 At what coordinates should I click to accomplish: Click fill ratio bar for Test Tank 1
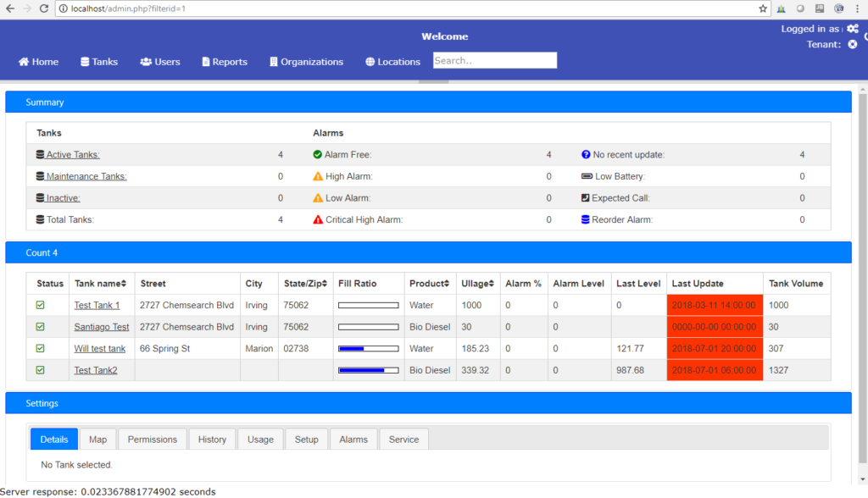click(x=369, y=306)
